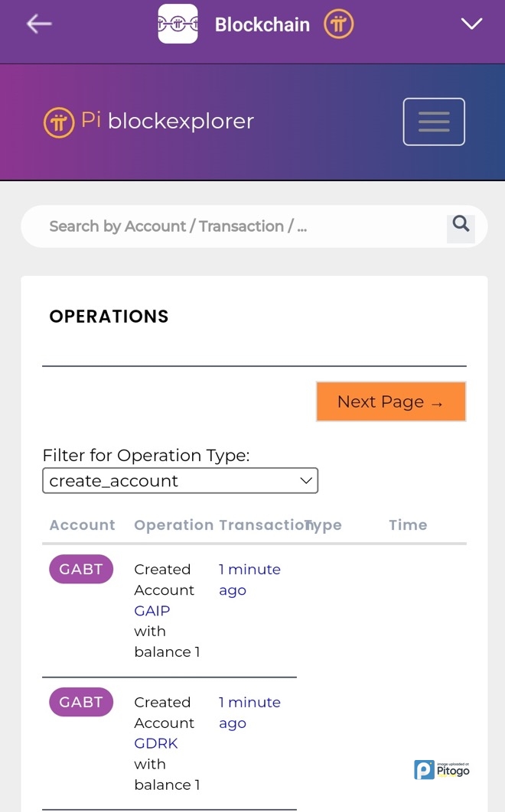Go to Next Page of operations

(390, 402)
